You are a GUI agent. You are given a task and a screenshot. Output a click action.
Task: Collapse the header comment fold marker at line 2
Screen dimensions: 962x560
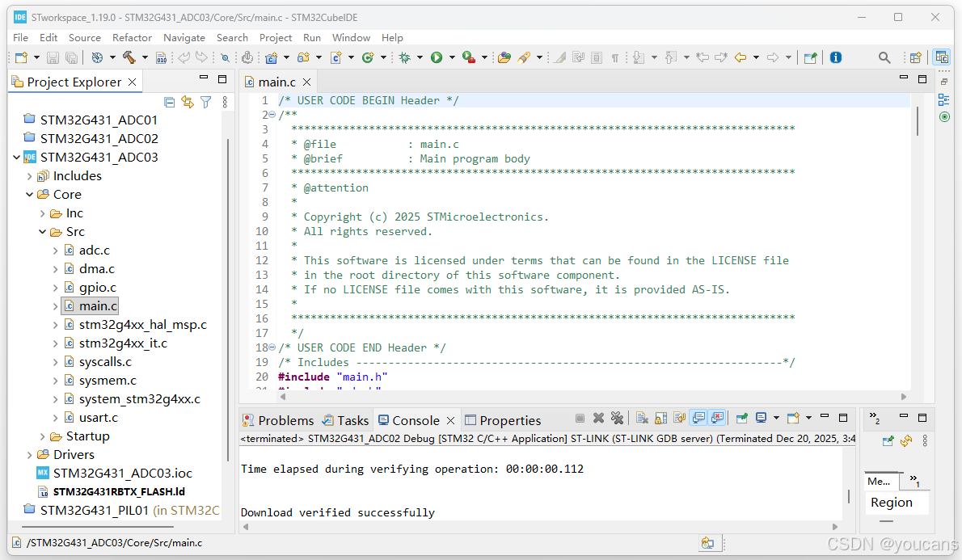272,115
